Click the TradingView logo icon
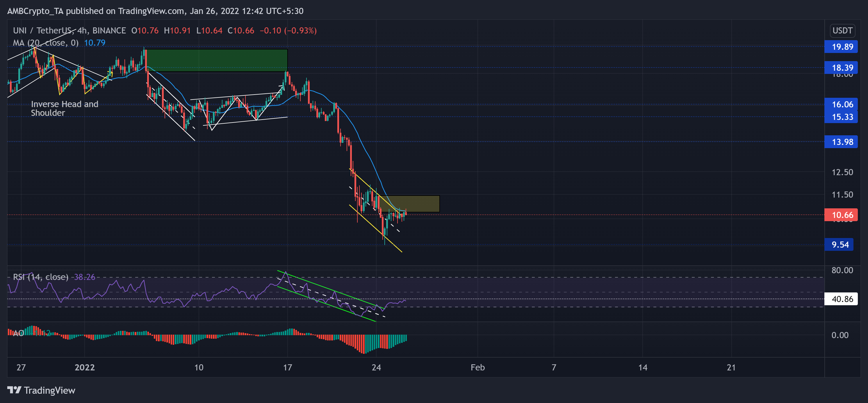The width and height of the screenshot is (868, 403). tap(14, 390)
